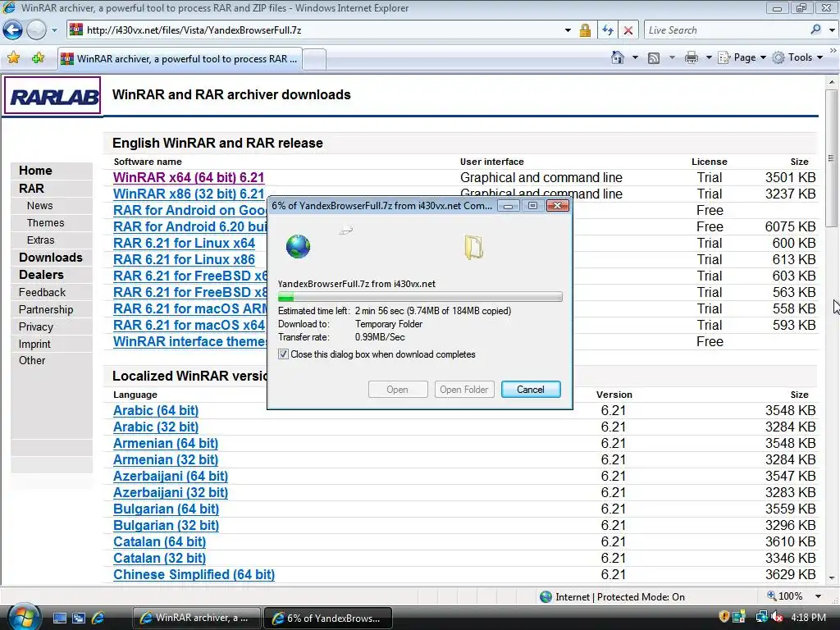Viewport: 840px width, 630px height.
Task: Click the browser Forward arrow button
Action: pos(36,30)
